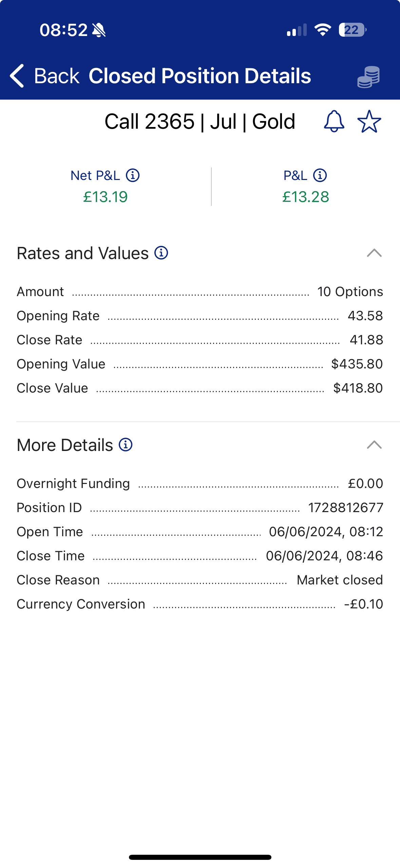Collapse the More Details section
This screenshot has height=868, width=400.
pos(374,445)
